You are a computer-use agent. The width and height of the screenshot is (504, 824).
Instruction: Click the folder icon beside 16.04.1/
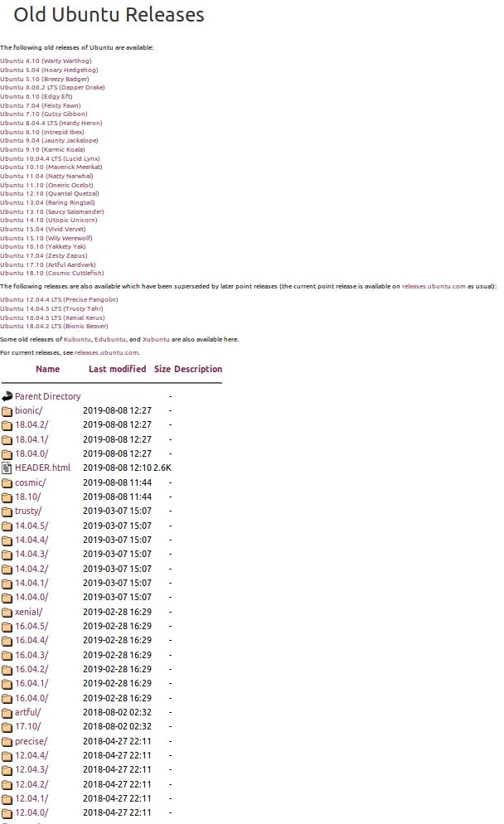[x=7, y=684]
